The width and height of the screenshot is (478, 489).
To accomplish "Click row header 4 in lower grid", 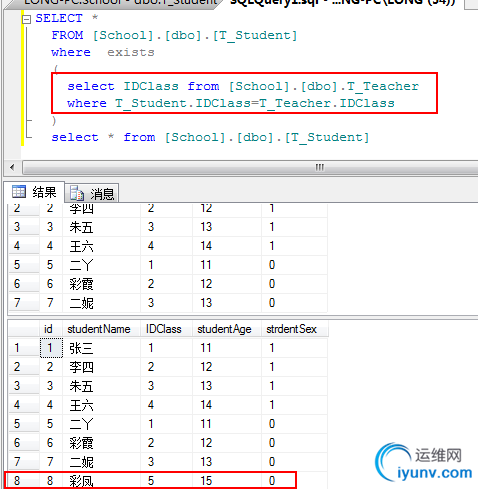I will point(23,405).
